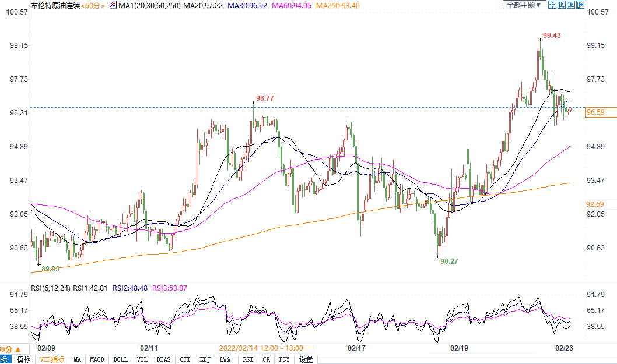Switch to the MACD indicator tab
This screenshot has width=617, height=364.
click(97, 359)
